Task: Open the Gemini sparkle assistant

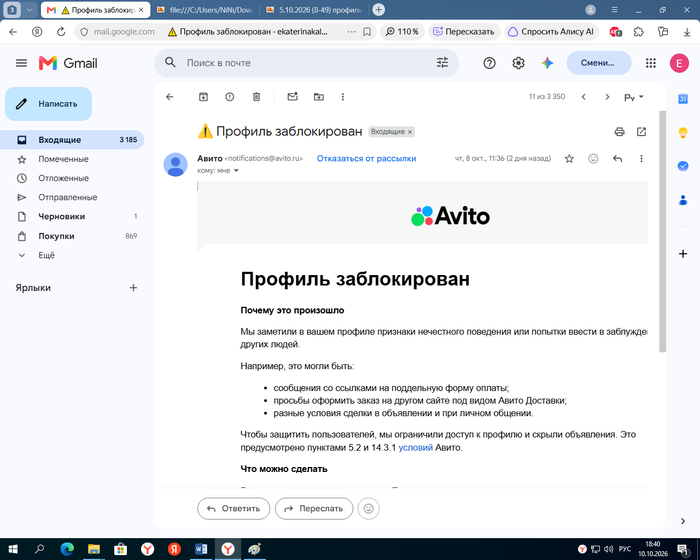Action: [x=547, y=63]
